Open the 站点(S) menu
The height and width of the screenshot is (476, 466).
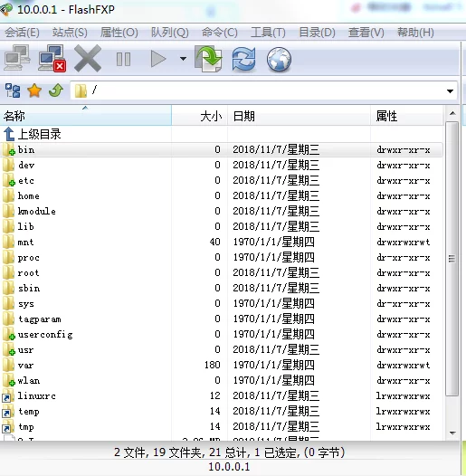point(70,33)
